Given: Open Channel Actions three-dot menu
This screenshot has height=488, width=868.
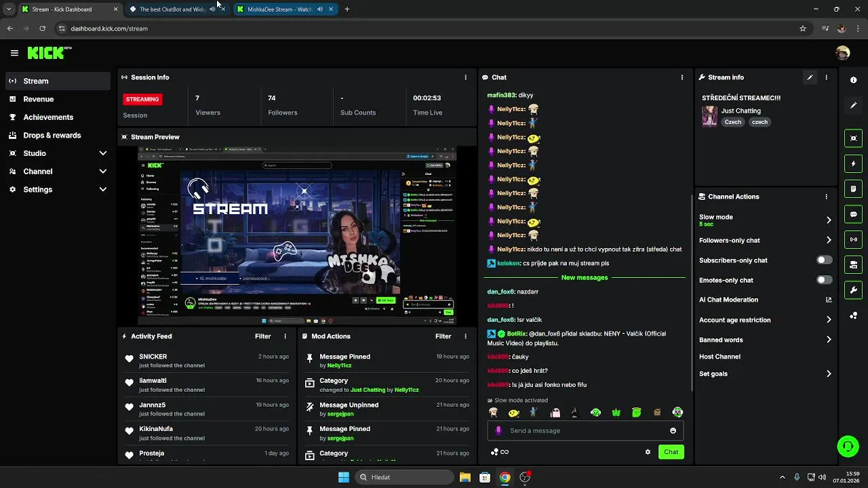Looking at the screenshot, I should click(826, 197).
